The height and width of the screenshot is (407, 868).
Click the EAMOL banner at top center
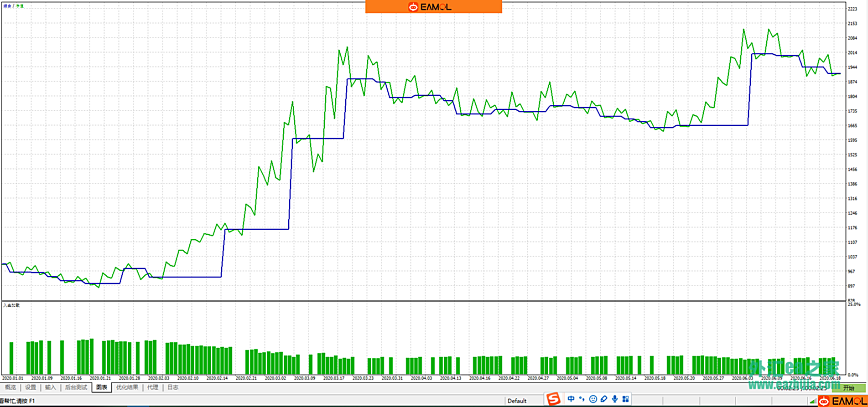point(433,7)
